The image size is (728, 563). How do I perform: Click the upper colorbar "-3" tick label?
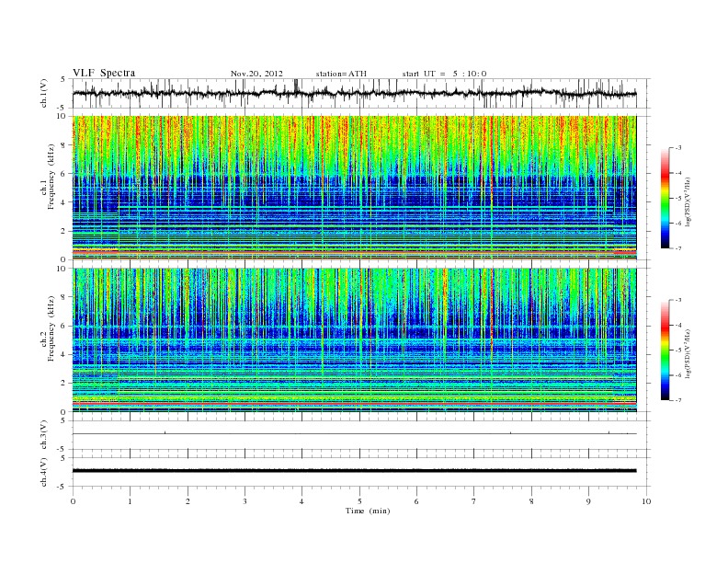[678, 148]
